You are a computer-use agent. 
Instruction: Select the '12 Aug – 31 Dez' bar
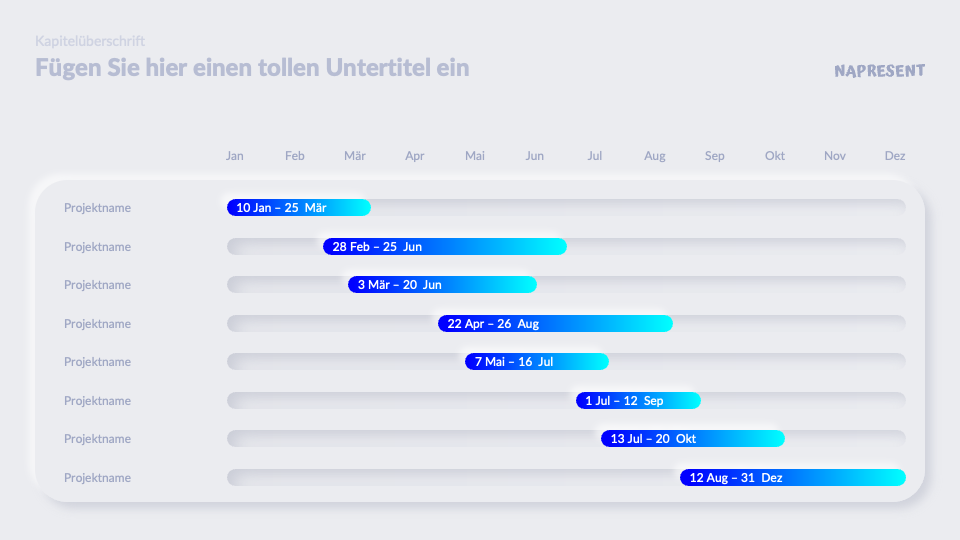tap(792, 478)
